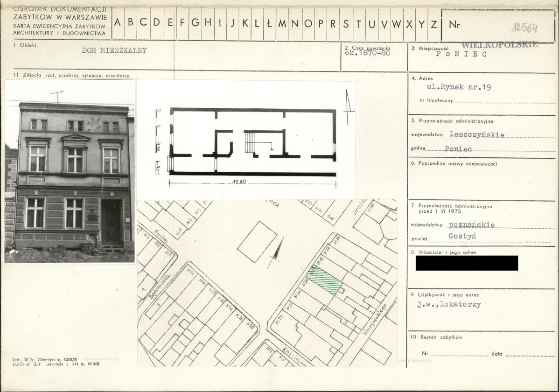This screenshot has width=559, height=392.
Task: Click the heading 9. Użytkownik i jego adres
Action: [x=445, y=295]
